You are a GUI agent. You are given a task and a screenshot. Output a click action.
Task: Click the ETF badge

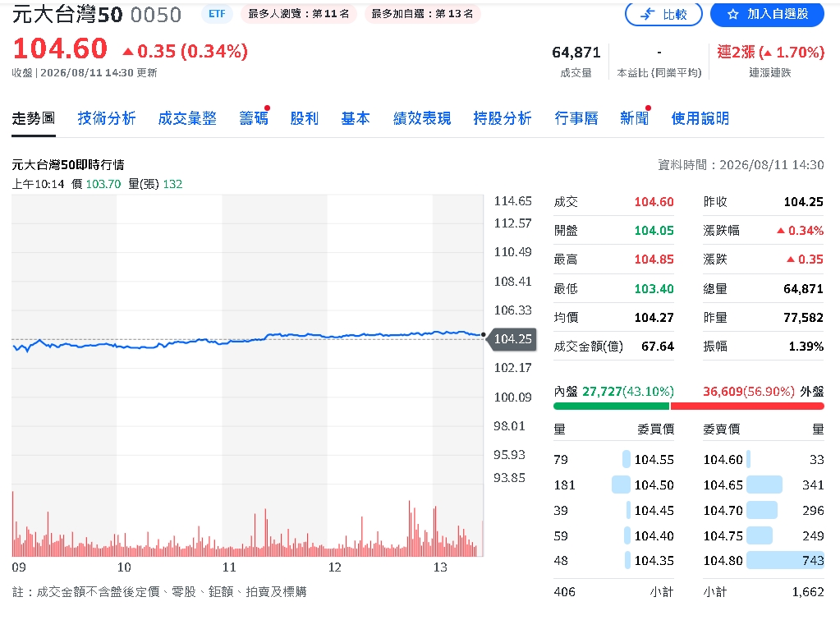[x=217, y=14]
